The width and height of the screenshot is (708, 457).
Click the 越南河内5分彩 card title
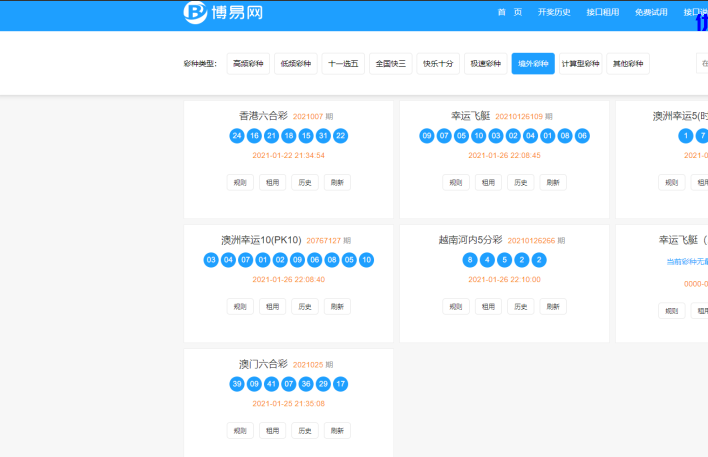click(x=470, y=240)
